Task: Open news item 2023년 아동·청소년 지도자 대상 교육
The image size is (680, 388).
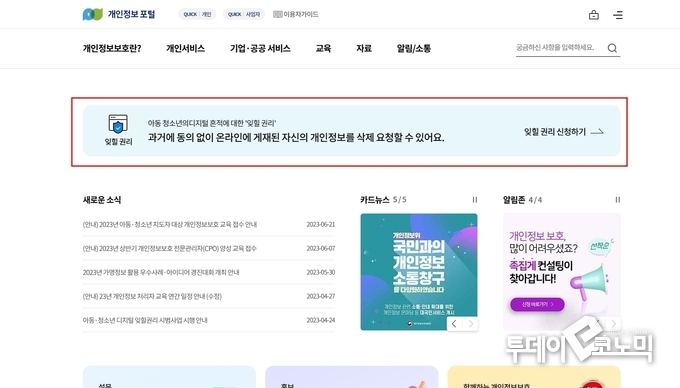Action: (x=170, y=225)
